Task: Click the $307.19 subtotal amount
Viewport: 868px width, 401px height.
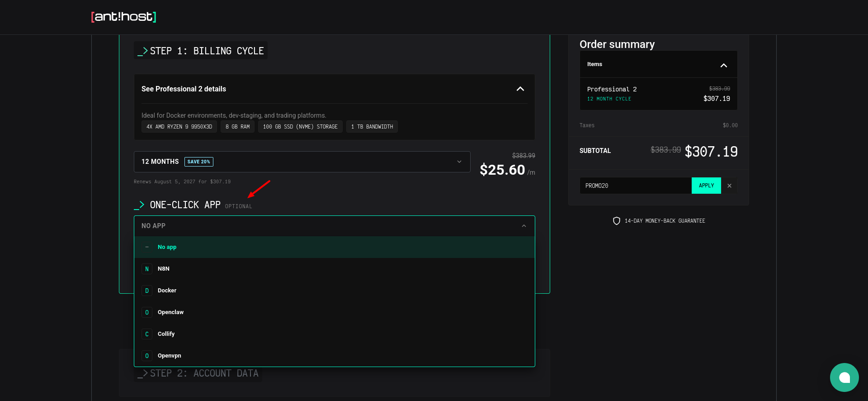Action: click(x=711, y=151)
